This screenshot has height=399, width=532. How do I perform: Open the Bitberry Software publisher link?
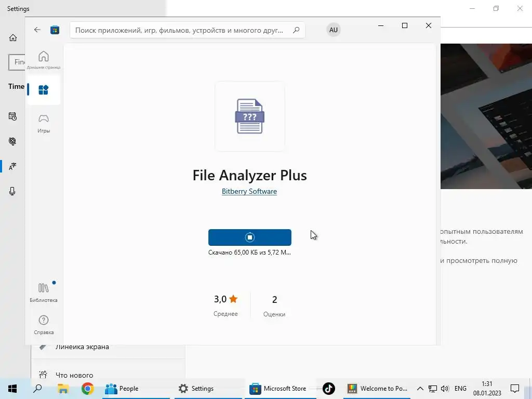[x=249, y=191]
